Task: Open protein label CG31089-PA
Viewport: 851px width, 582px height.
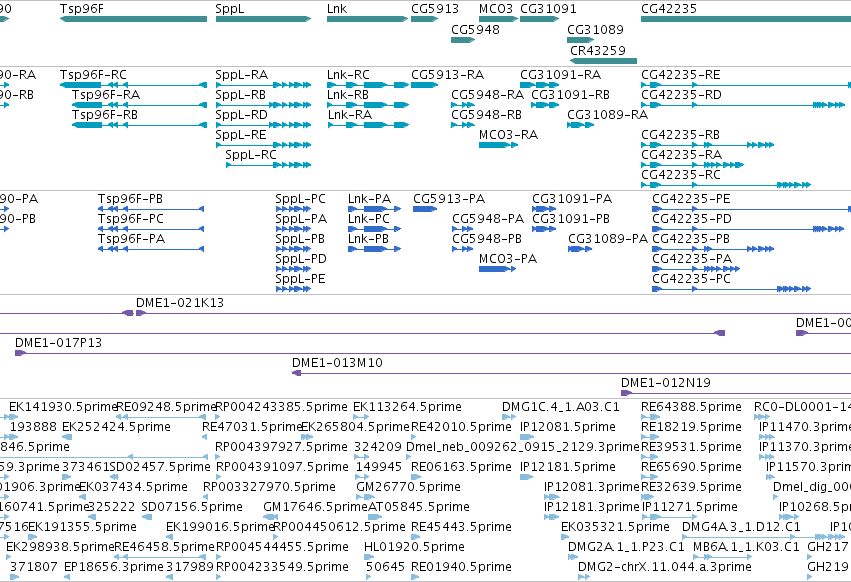Action: point(608,239)
